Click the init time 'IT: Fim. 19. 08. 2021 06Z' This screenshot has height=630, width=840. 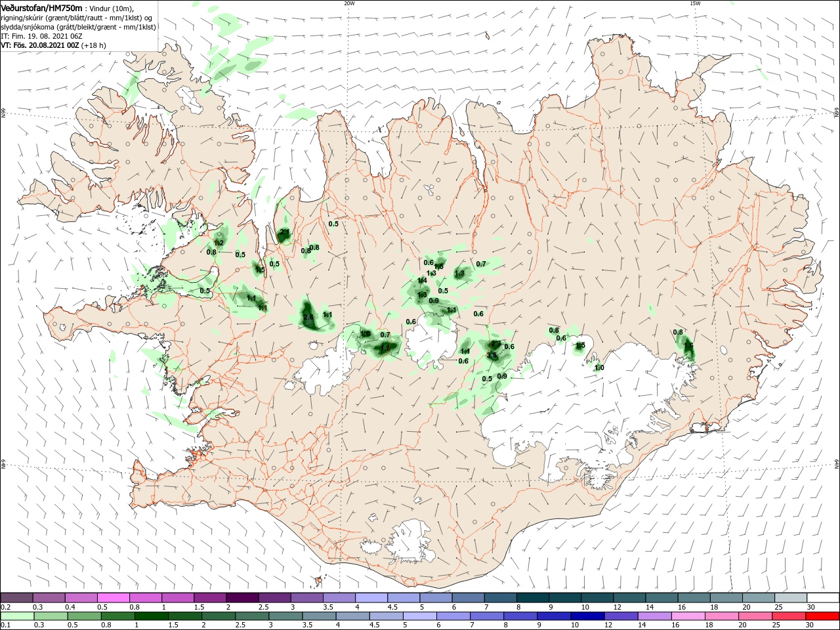42,36
